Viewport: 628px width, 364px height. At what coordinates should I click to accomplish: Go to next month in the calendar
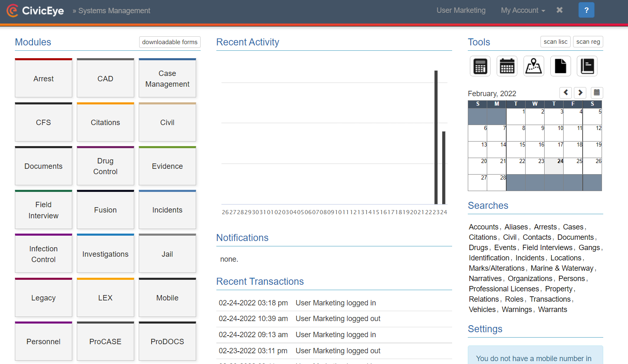[580, 92]
